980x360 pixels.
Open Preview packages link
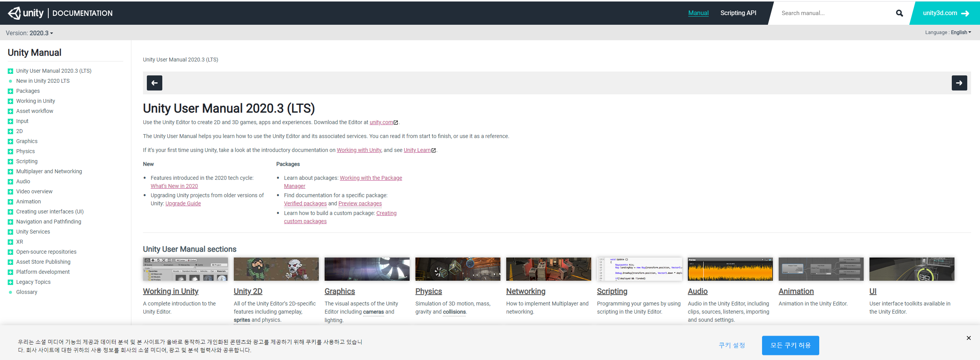coord(360,203)
